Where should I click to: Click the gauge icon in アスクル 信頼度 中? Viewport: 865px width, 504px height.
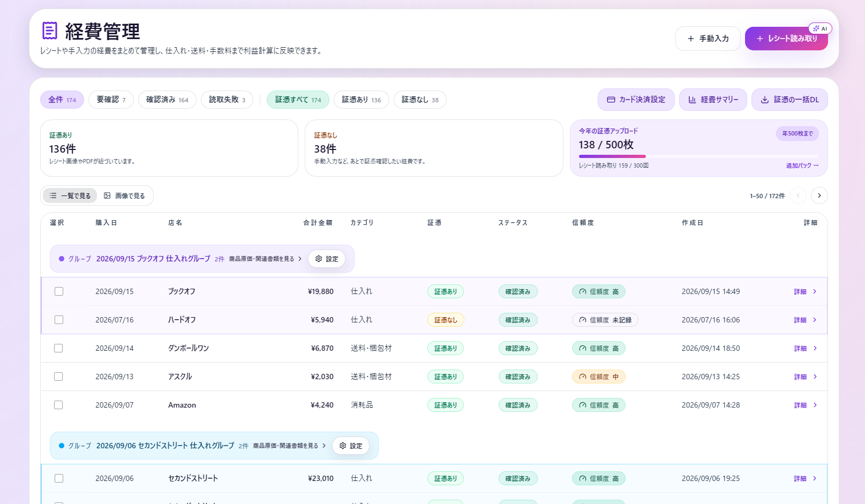tap(582, 377)
